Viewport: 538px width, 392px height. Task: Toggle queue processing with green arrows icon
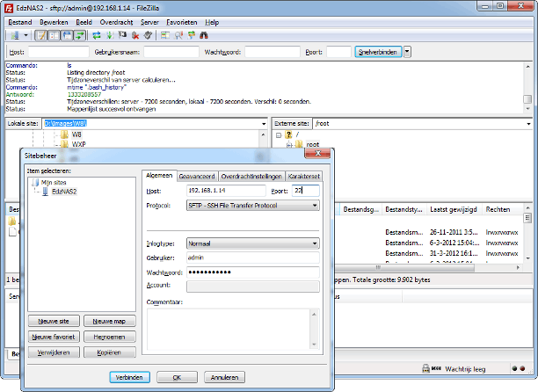(110, 35)
